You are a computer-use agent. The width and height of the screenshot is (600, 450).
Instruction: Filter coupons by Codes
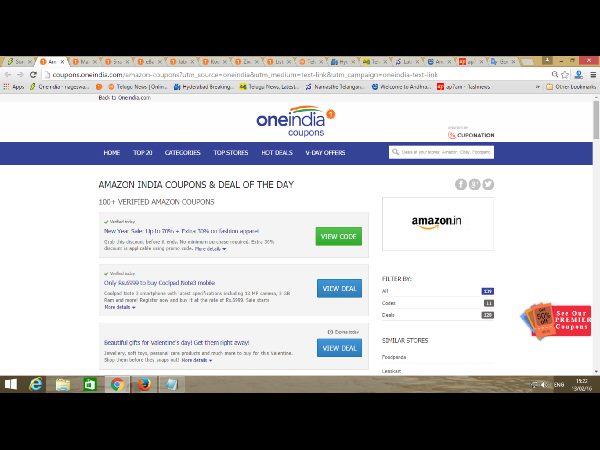click(x=390, y=302)
